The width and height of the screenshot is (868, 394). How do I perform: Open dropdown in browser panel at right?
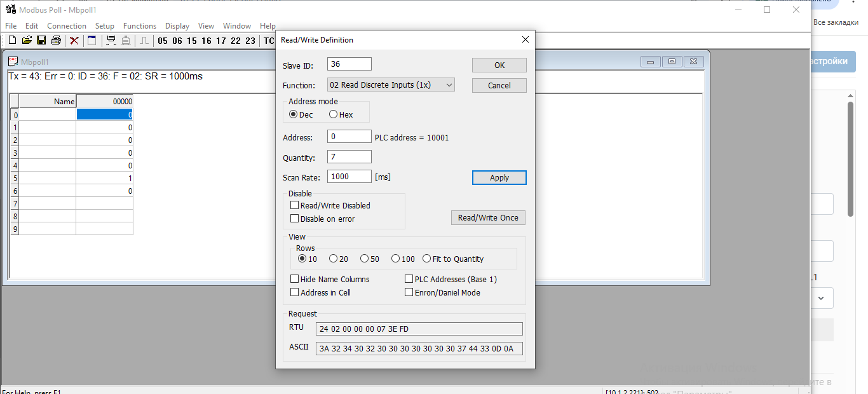pos(821,297)
